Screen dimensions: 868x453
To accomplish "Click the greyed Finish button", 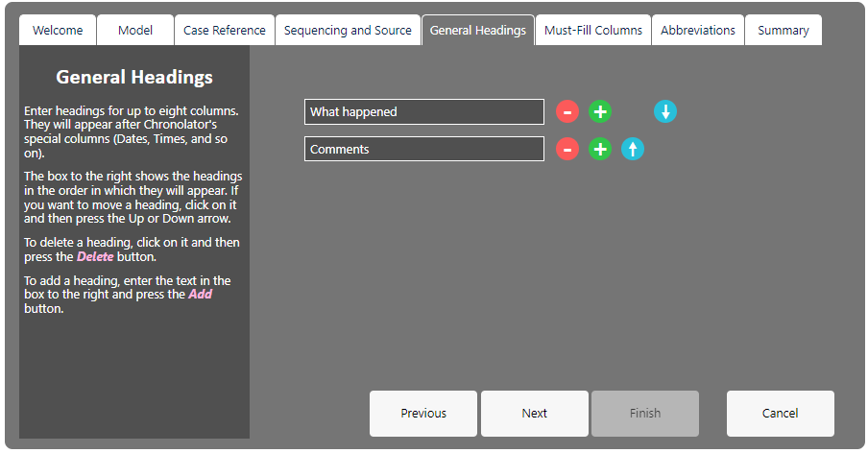I will (x=645, y=414).
